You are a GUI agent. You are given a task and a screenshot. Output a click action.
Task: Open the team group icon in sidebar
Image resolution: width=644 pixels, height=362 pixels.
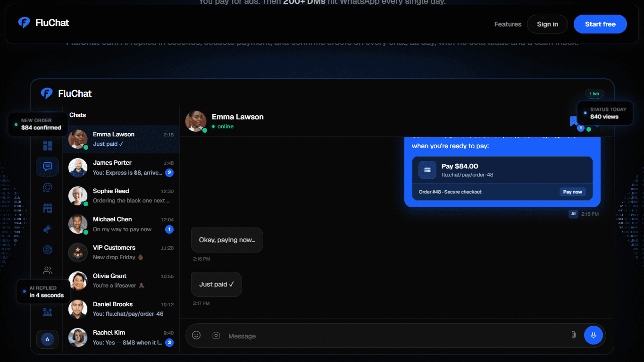[48, 312]
